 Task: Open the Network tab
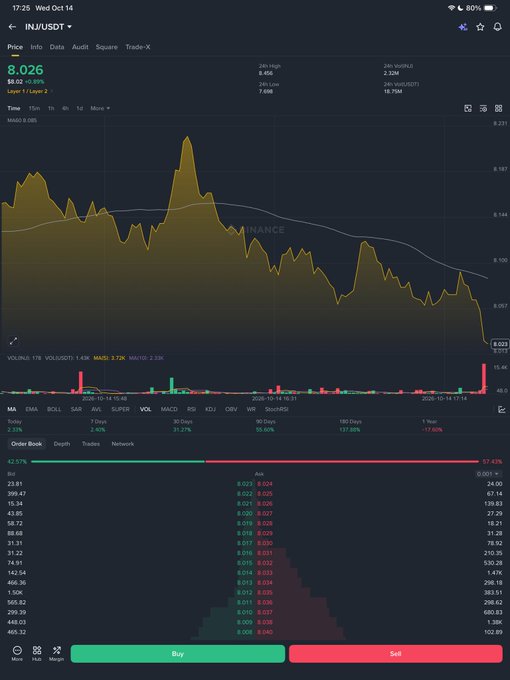click(x=123, y=444)
